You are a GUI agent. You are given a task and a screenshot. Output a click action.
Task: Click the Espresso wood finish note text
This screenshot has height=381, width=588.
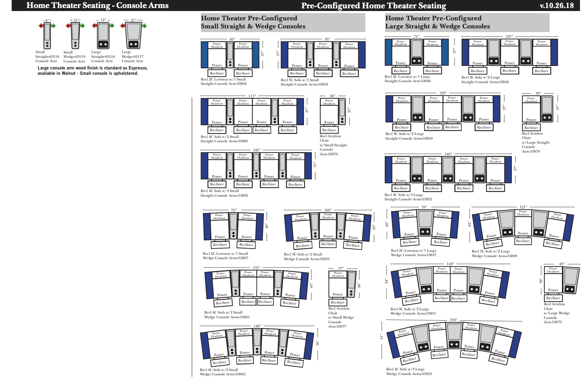[x=92, y=70]
